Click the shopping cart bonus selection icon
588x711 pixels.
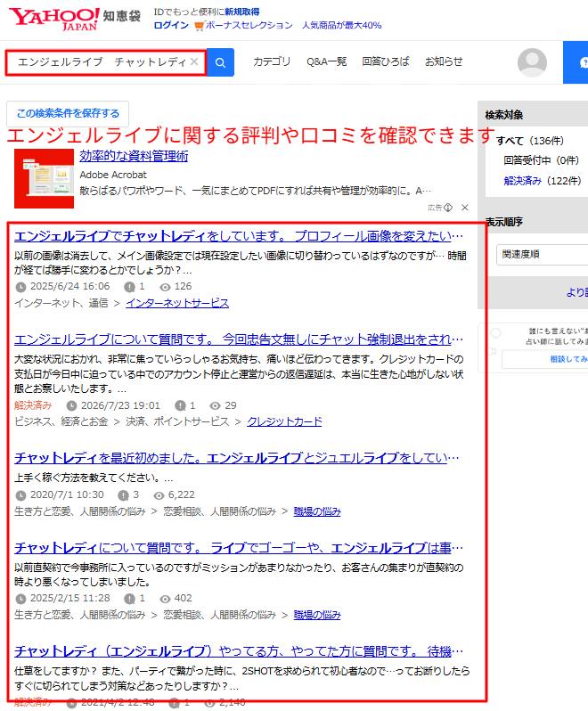[199, 26]
